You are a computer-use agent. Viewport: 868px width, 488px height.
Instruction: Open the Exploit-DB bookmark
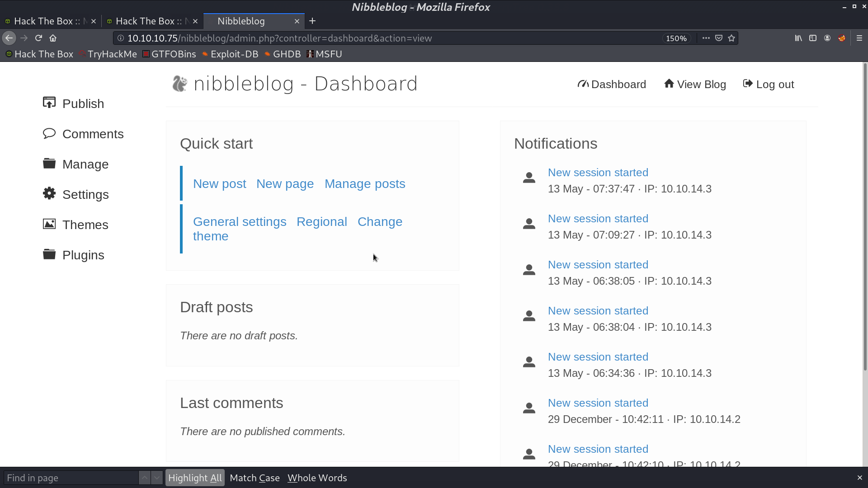(230, 54)
